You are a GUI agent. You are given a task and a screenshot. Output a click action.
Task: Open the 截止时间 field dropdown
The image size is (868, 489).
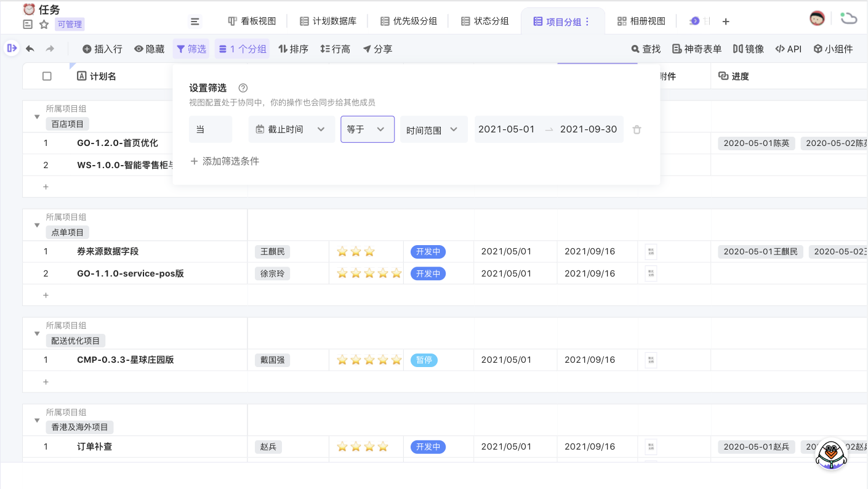(291, 129)
